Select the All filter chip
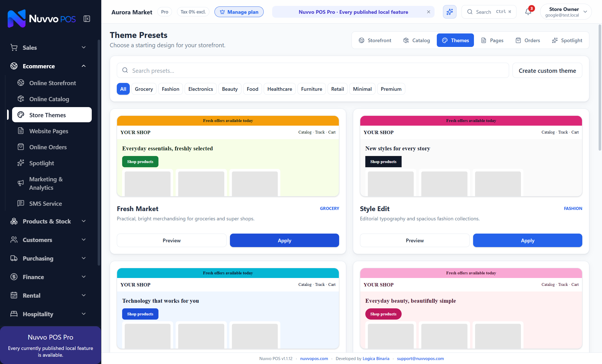 (x=123, y=89)
